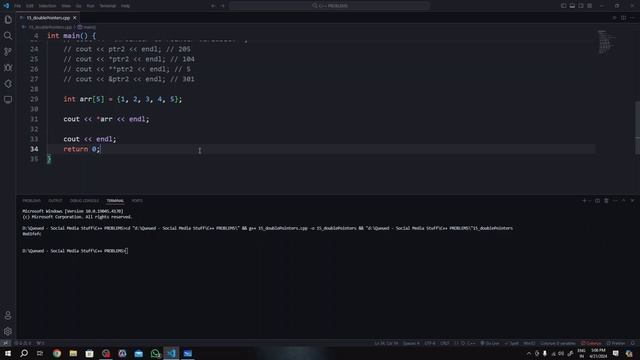Open the Search view in activity bar
640x360 pixels.
[8, 36]
